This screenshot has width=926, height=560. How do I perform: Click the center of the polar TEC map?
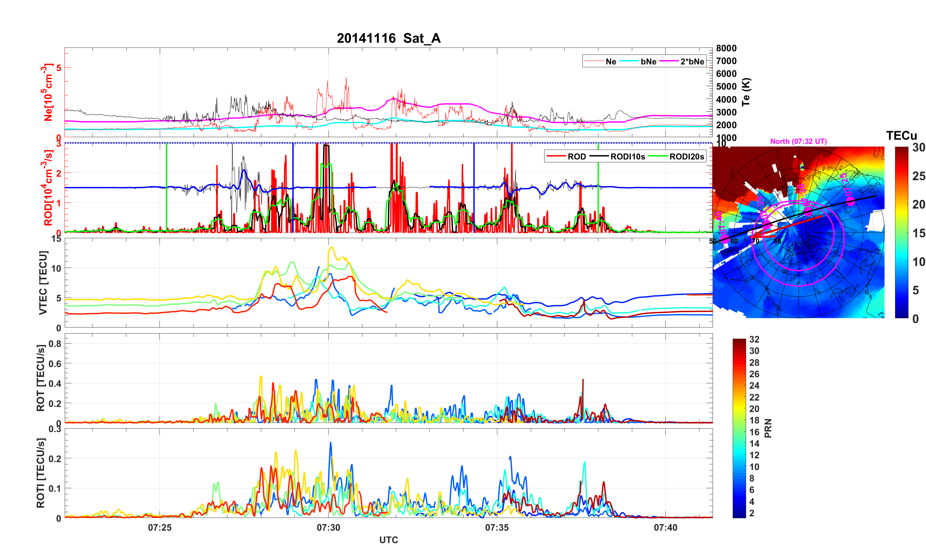(799, 233)
